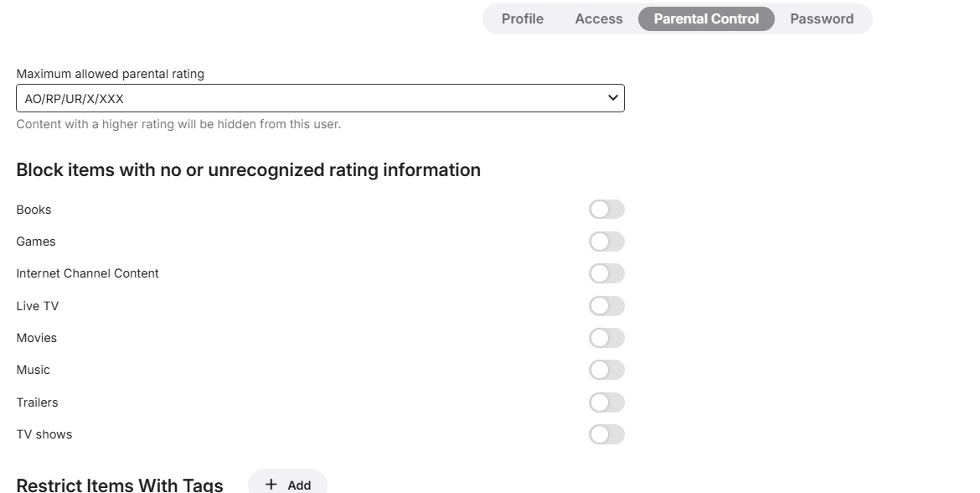Toggle the Books blocking switch

click(x=606, y=210)
